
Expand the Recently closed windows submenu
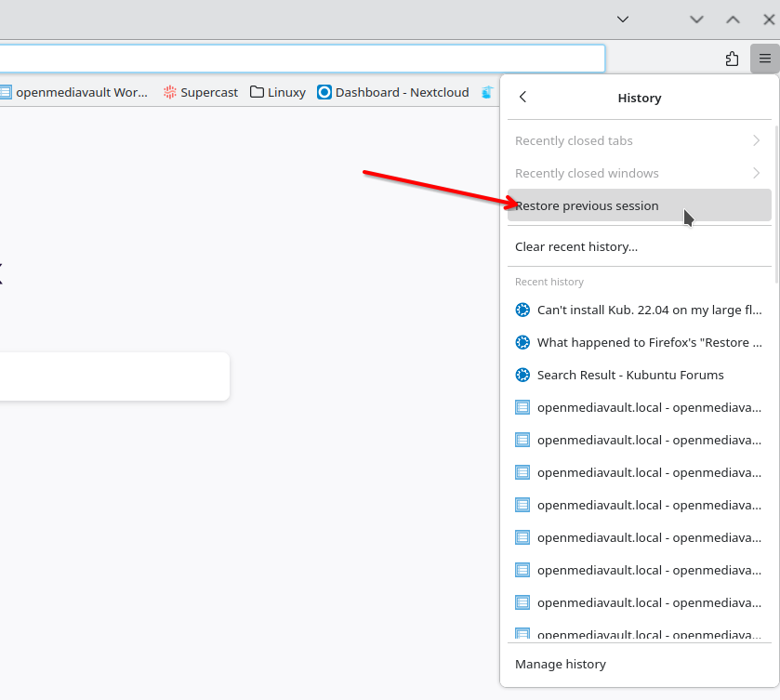click(639, 173)
